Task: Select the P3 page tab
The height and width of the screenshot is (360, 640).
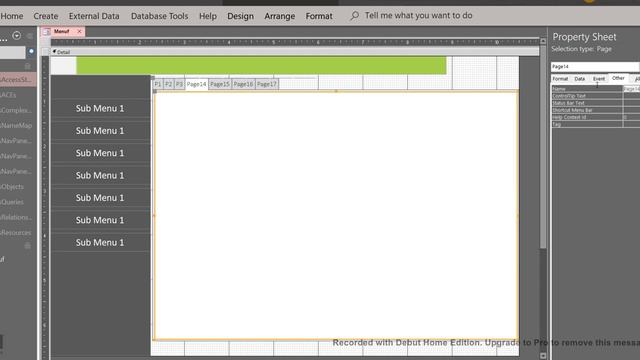Action: (179, 84)
